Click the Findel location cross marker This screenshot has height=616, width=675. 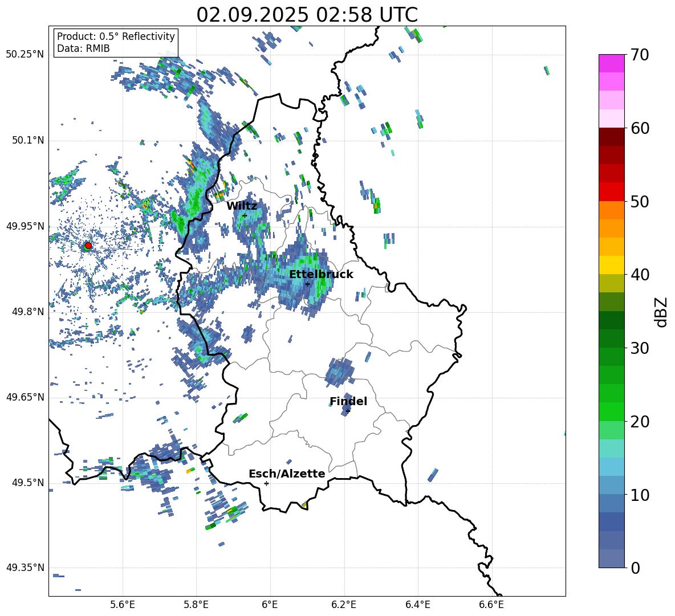(348, 411)
